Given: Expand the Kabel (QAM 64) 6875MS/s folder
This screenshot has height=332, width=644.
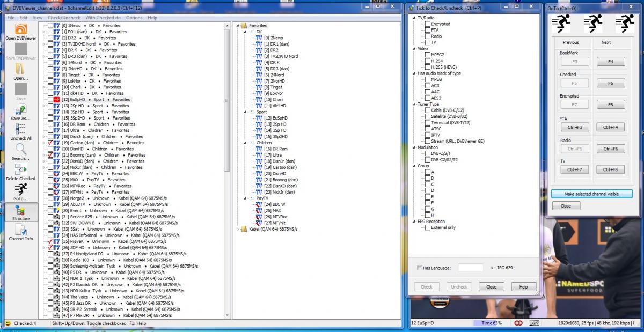Looking at the screenshot, I should coord(237,229).
